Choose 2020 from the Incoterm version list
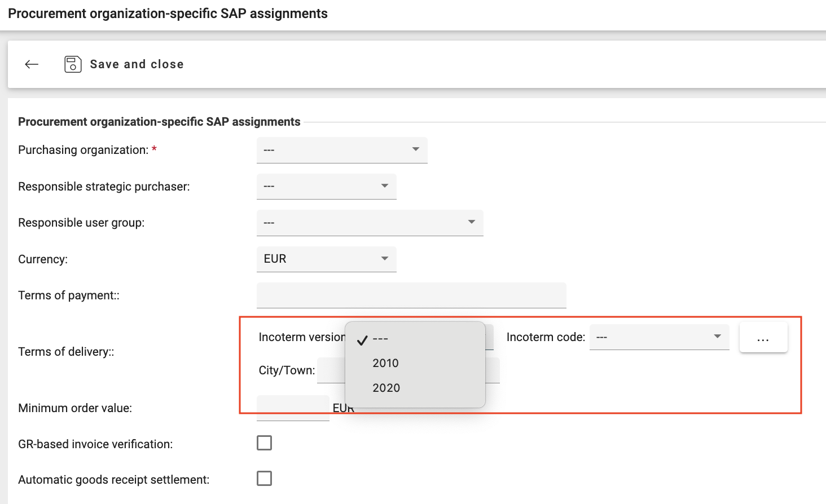The width and height of the screenshot is (826, 504). [386, 388]
